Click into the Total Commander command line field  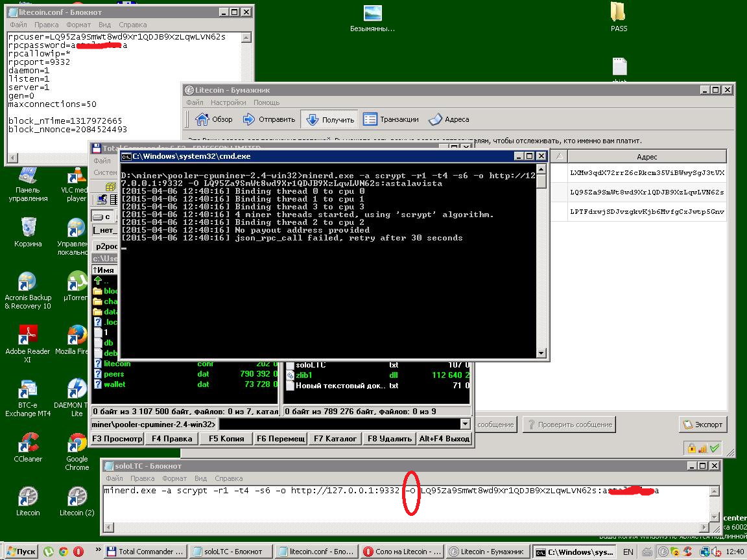click(338, 424)
